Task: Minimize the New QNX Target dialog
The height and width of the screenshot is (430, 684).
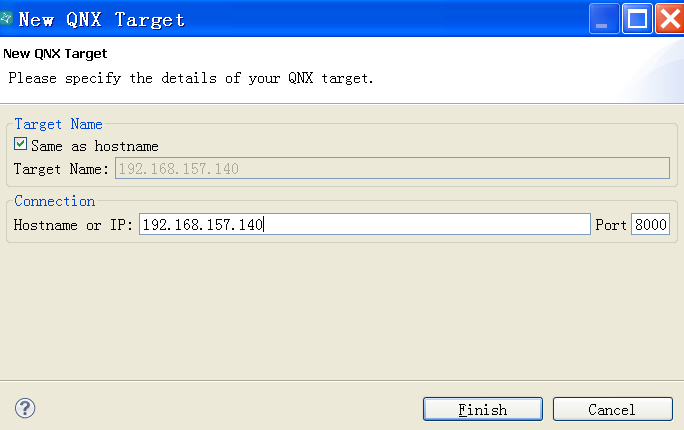Action: (x=604, y=18)
